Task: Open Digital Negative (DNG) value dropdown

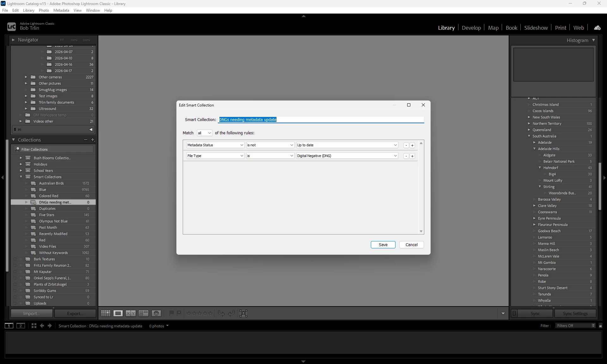Action: pos(347,156)
